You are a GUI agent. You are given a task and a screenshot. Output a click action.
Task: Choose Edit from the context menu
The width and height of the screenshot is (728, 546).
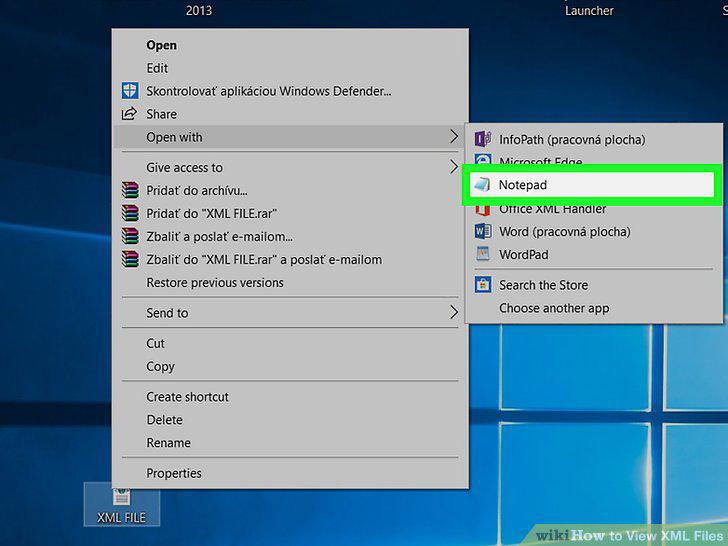290,68
